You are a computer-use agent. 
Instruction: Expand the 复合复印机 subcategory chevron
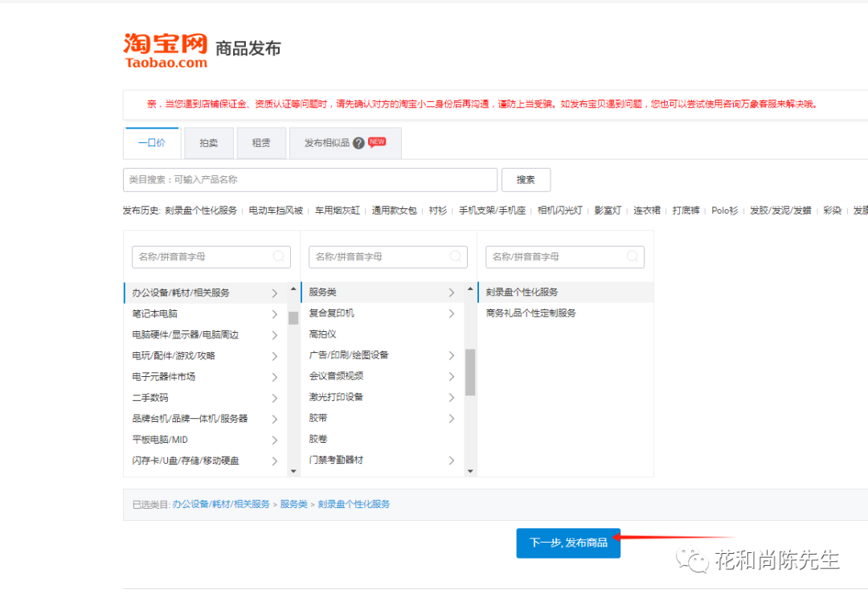pos(451,313)
